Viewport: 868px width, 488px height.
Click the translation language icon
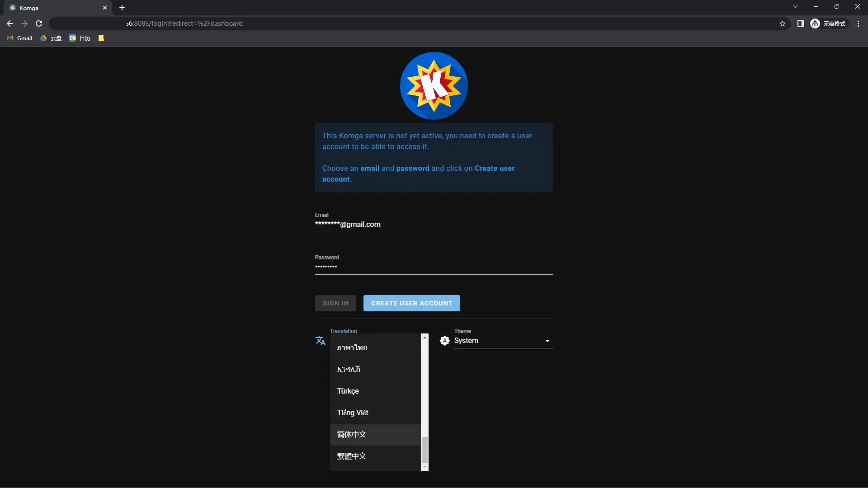321,341
